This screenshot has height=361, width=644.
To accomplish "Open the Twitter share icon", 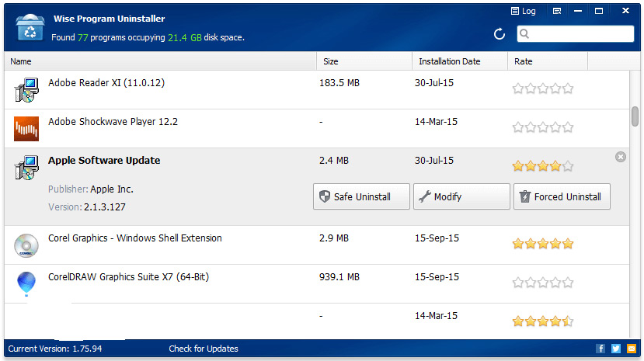I will click(x=616, y=349).
